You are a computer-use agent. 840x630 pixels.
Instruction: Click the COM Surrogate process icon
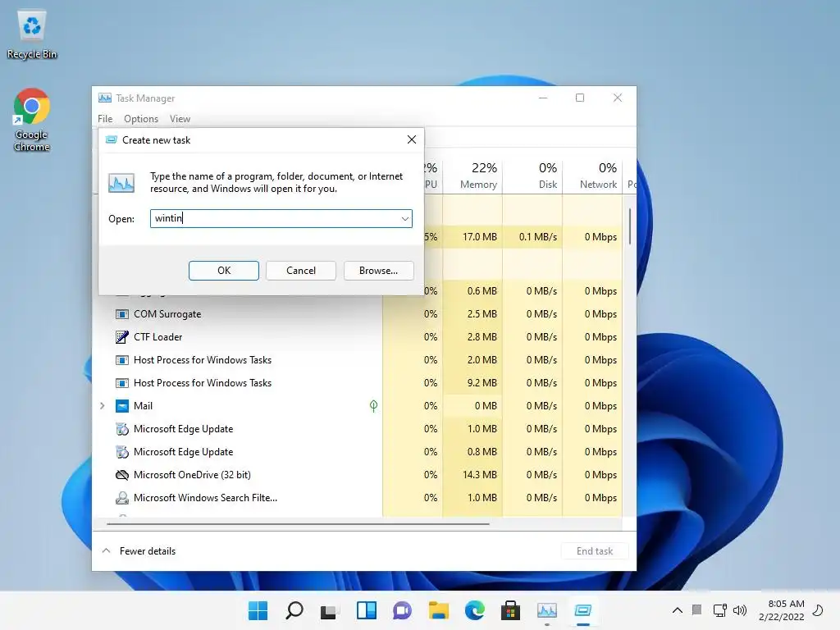click(122, 314)
